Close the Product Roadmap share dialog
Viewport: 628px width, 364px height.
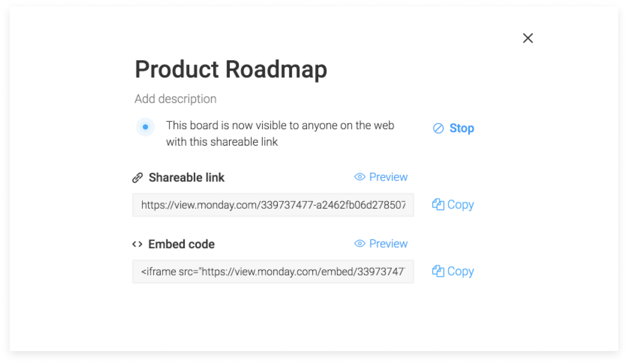point(528,38)
